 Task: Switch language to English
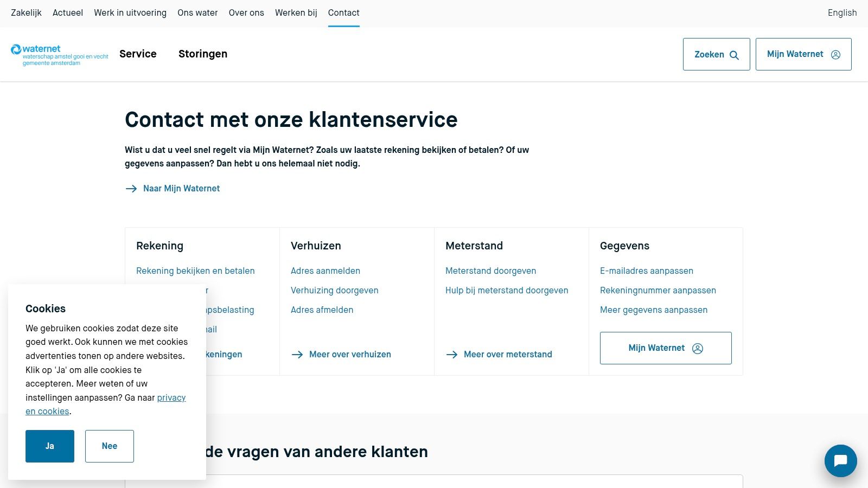pos(841,12)
